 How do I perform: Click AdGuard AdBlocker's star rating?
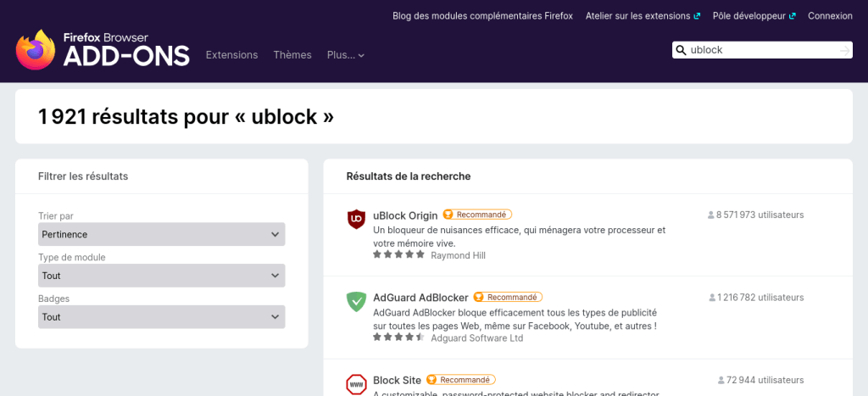pyautogui.click(x=398, y=337)
